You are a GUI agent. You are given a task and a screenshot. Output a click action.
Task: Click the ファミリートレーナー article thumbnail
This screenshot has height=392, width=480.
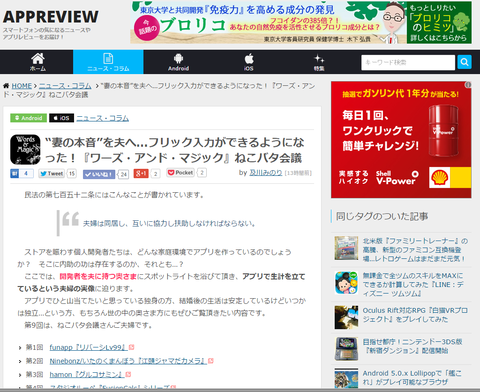point(346,248)
